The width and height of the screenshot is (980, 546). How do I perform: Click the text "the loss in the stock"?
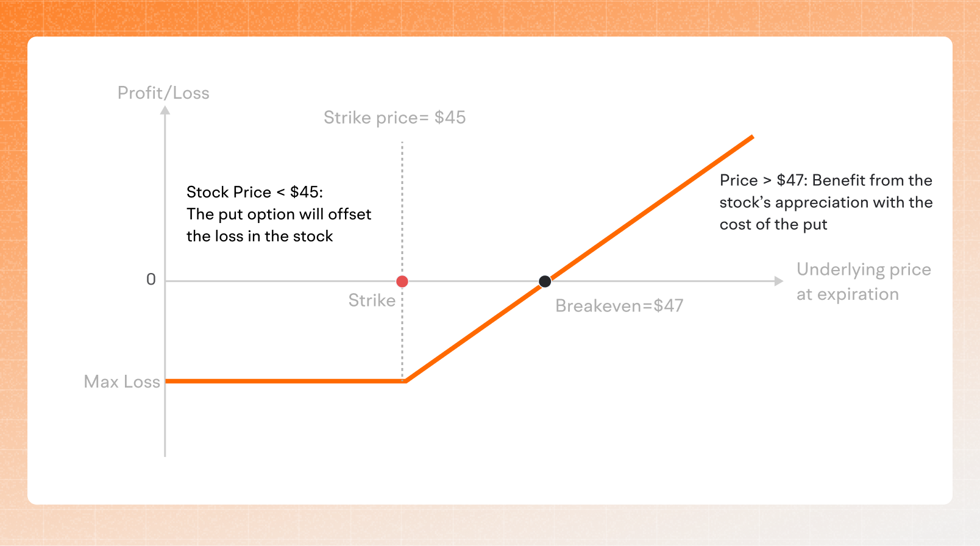260,236
